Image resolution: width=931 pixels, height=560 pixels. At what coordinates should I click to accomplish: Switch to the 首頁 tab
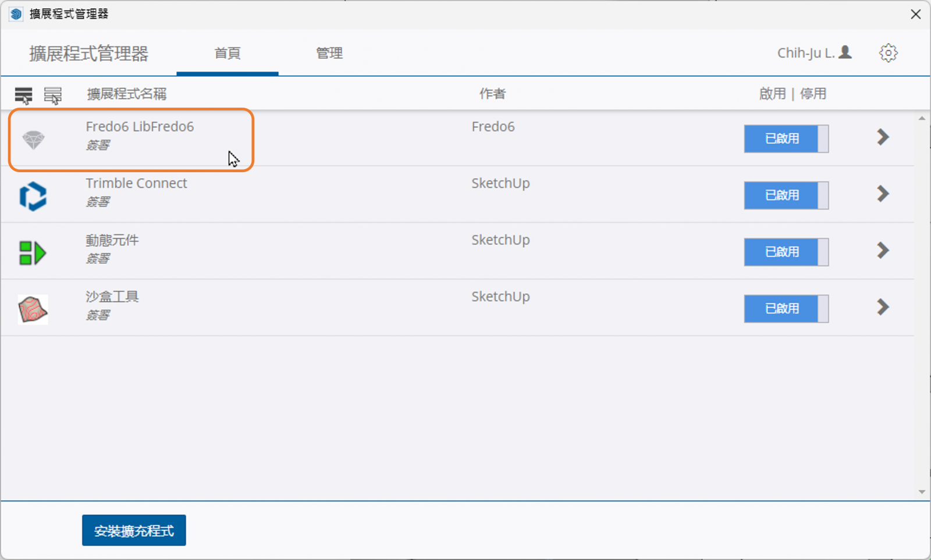(x=228, y=53)
